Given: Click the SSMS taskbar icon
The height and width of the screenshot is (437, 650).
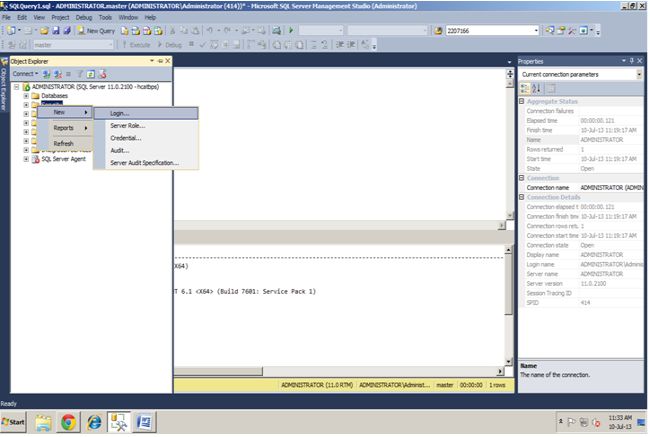Looking at the screenshot, I should click(x=119, y=422).
